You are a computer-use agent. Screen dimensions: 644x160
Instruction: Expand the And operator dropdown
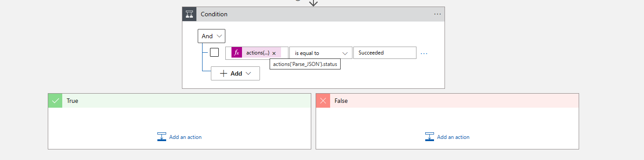point(212,36)
